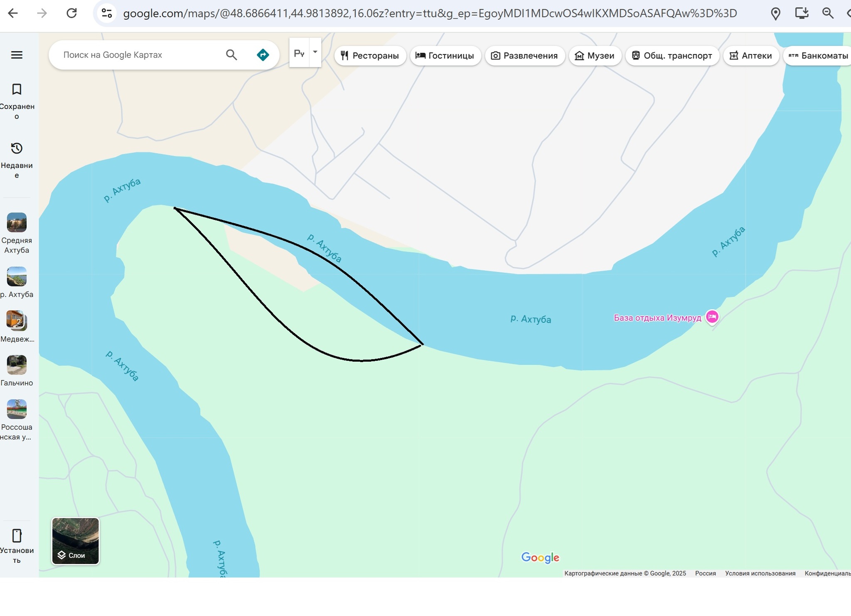The image size is (851, 616).
Task: Reload the page in browser
Action: [71, 13]
